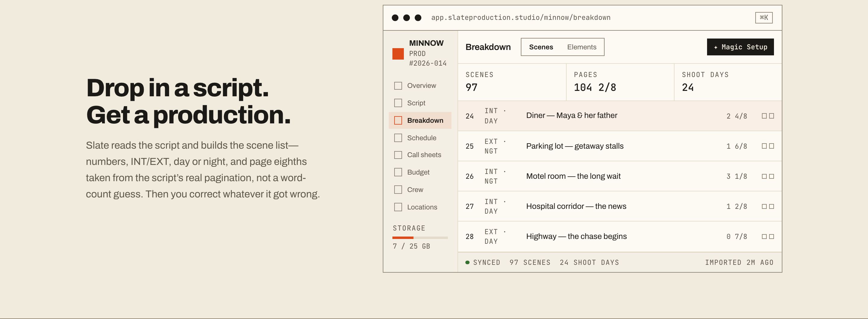The width and height of the screenshot is (868, 319).
Task: Click the square icon beside Script
Action: pos(398,103)
